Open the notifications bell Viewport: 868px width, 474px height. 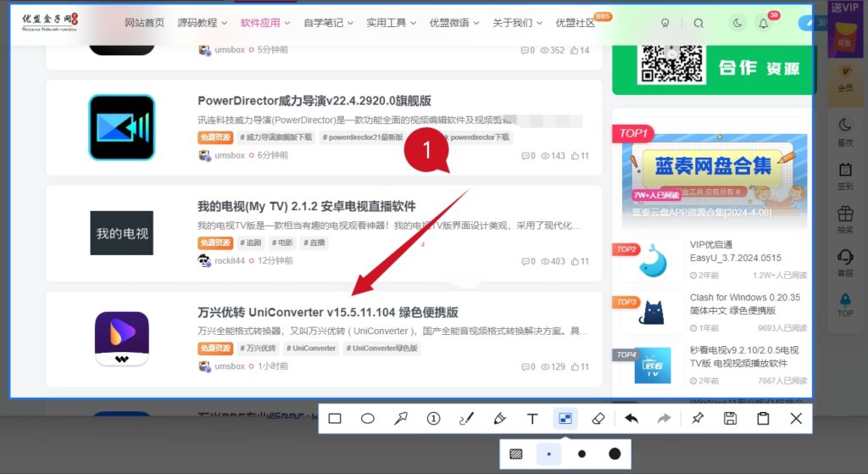pos(764,23)
